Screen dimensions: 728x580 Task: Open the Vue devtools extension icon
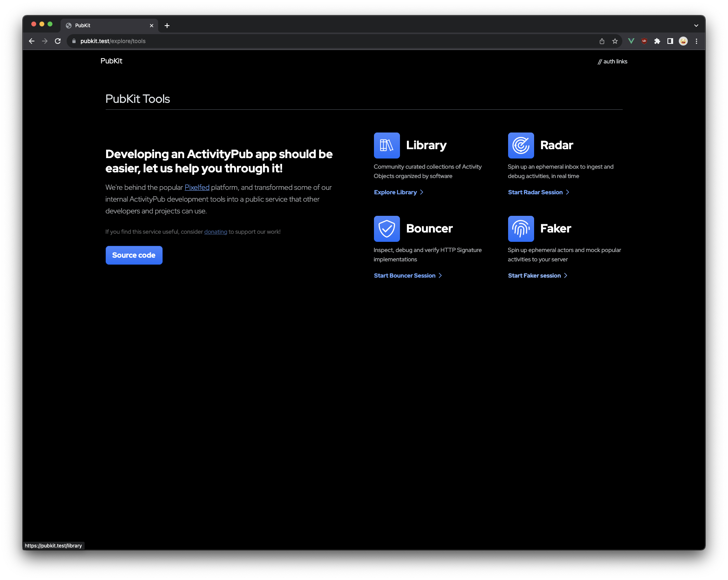coord(631,41)
